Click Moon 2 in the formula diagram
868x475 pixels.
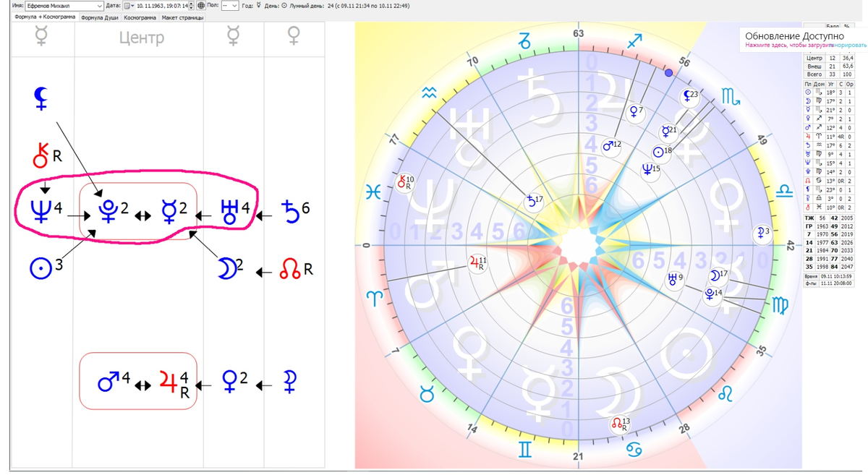[x=231, y=269]
